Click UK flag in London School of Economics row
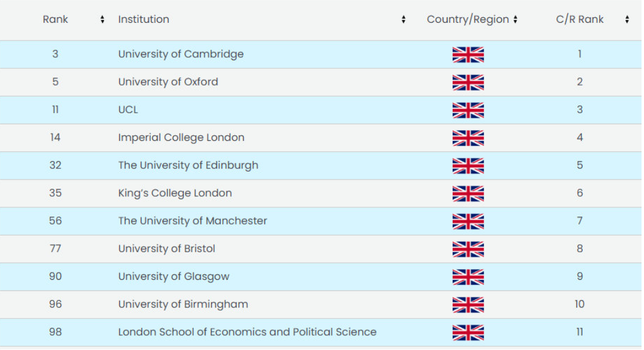644x350 pixels. 468,332
